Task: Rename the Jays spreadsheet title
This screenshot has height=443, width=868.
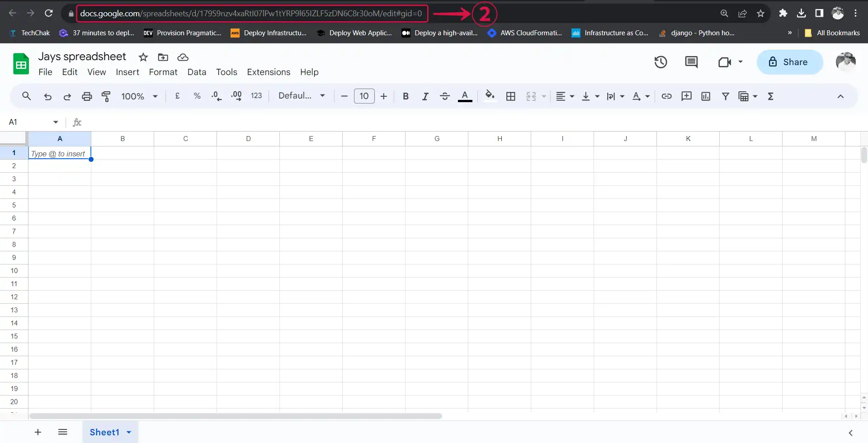Action: [82, 57]
